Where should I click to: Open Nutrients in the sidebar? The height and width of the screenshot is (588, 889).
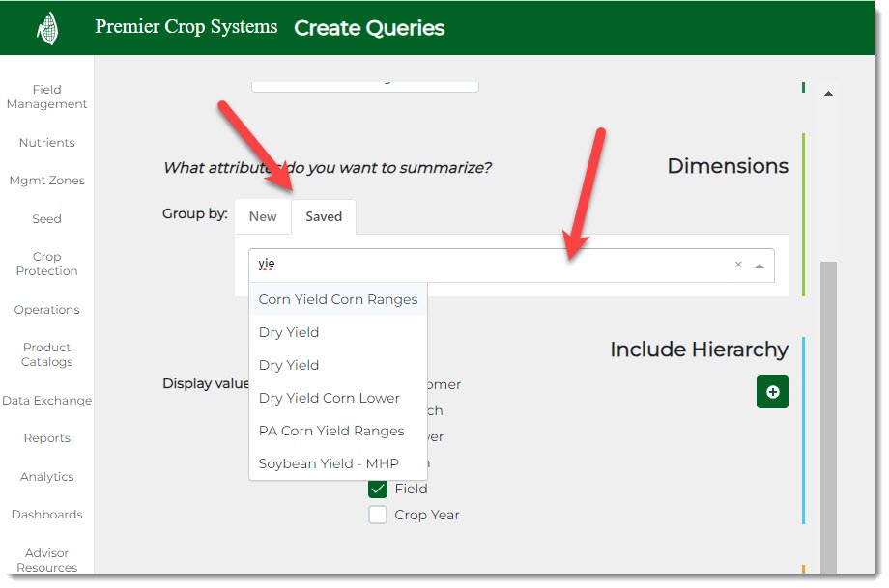tap(46, 143)
